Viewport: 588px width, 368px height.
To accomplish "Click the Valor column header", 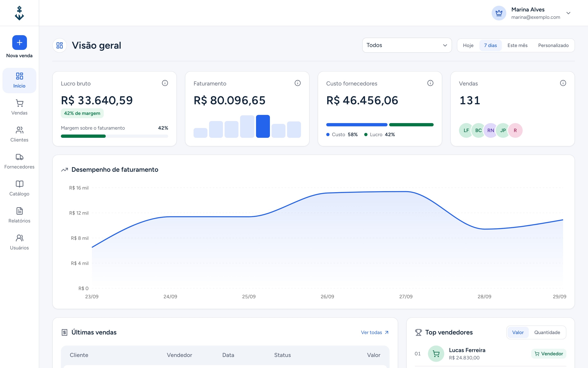I will [x=373, y=355].
